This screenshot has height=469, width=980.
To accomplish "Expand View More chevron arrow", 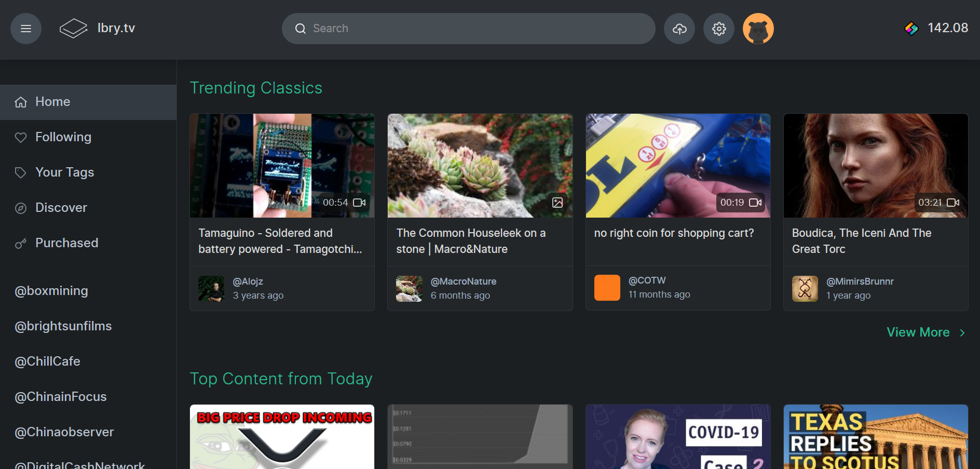I will [x=962, y=333].
